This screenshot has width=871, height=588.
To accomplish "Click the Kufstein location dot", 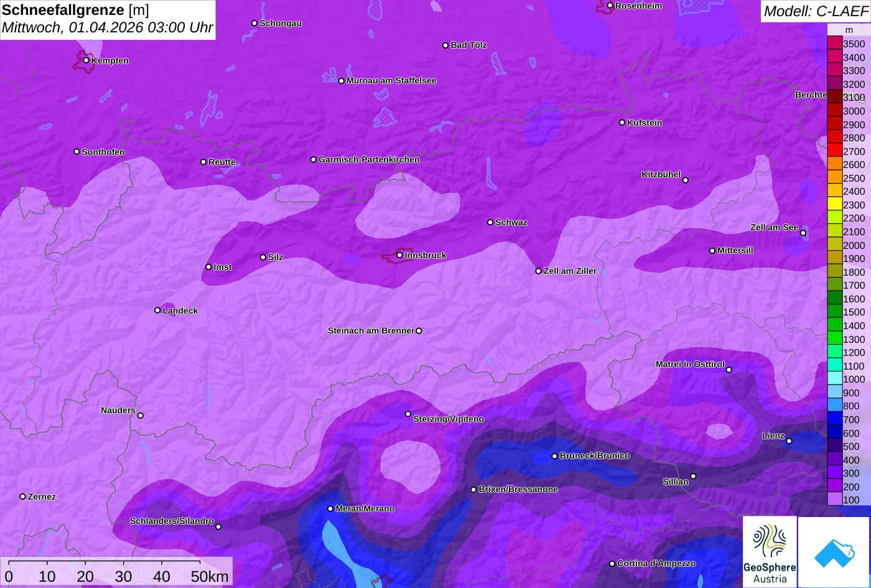I will click(622, 123).
